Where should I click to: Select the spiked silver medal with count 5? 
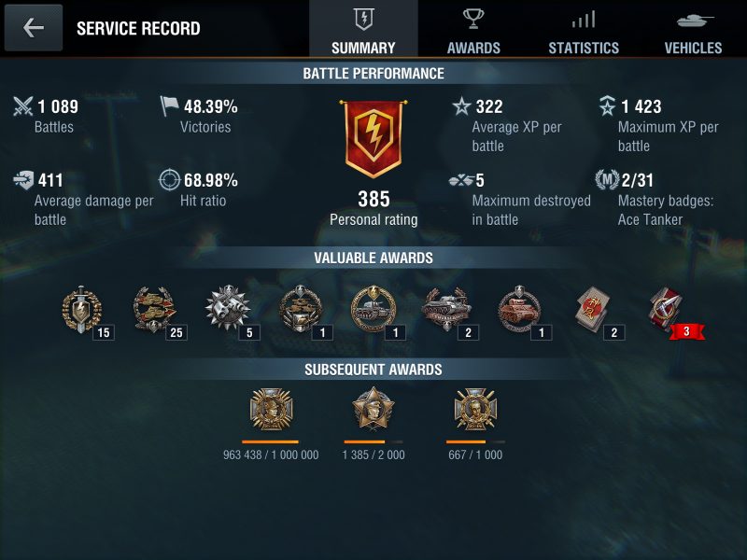[x=228, y=308]
